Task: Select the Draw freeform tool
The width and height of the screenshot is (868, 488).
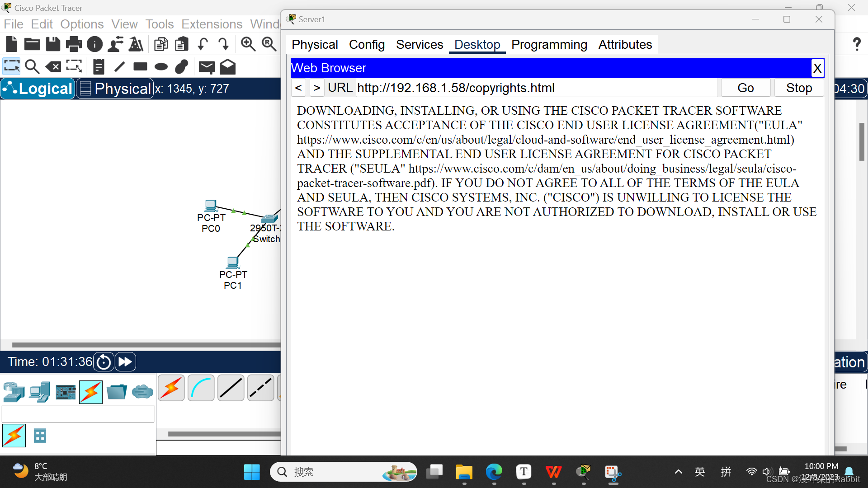Action: [x=182, y=66]
